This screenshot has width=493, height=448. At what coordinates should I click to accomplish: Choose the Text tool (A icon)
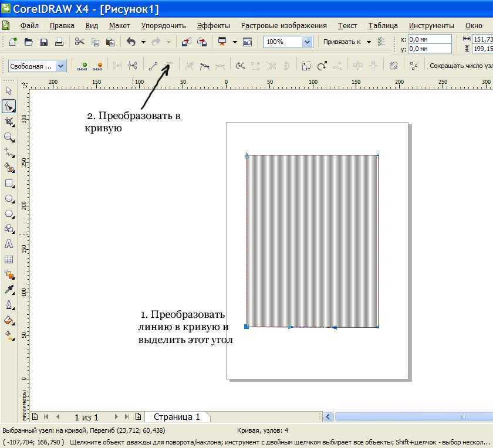[9, 244]
